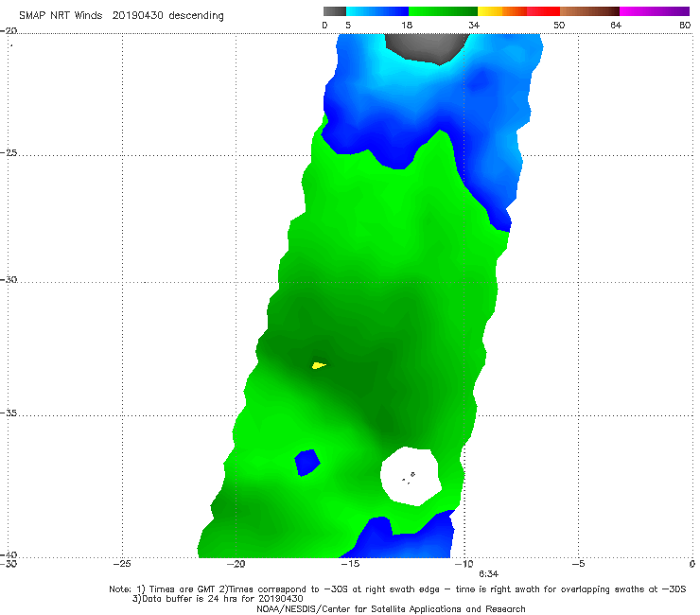Click the longitude axis label '-15'
700x615 pixels.
(x=350, y=564)
